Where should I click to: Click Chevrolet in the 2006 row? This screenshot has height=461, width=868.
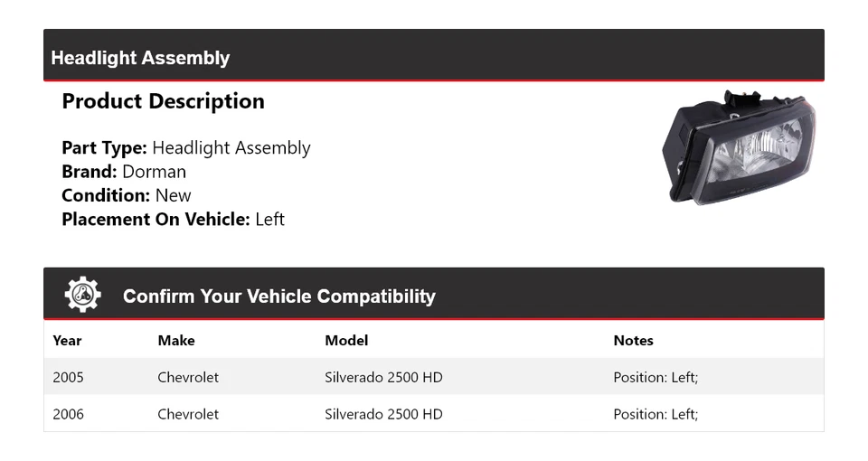point(188,414)
